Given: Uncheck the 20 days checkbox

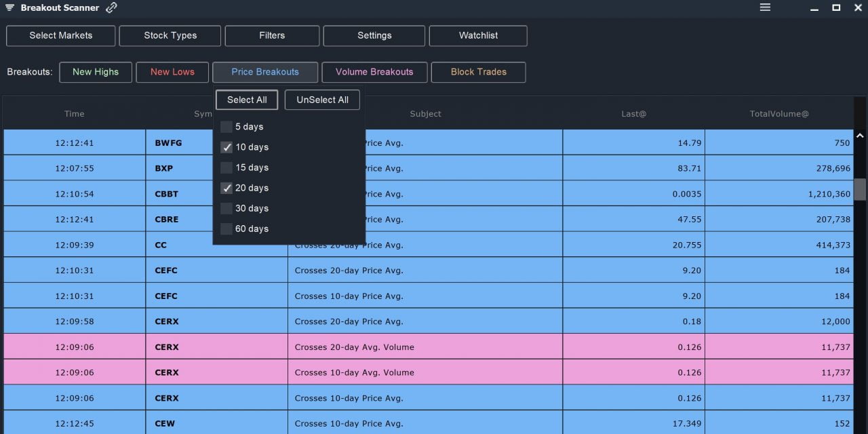Looking at the screenshot, I should pos(226,188).
